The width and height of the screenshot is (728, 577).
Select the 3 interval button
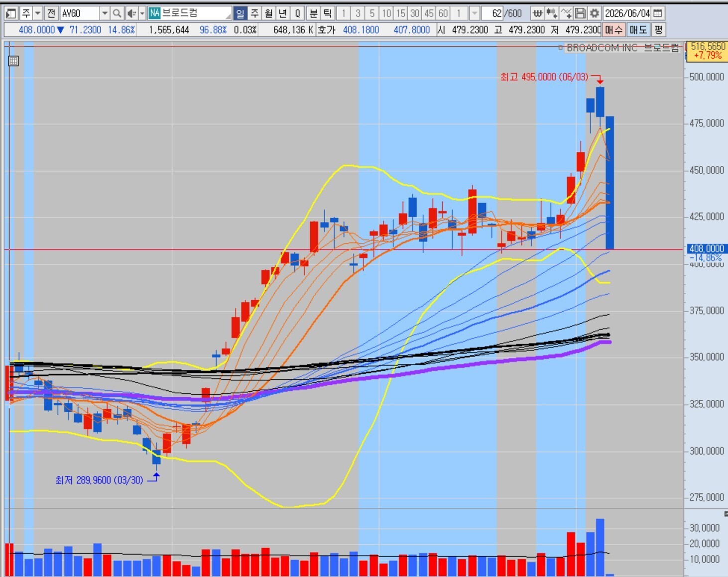point(358,13)
